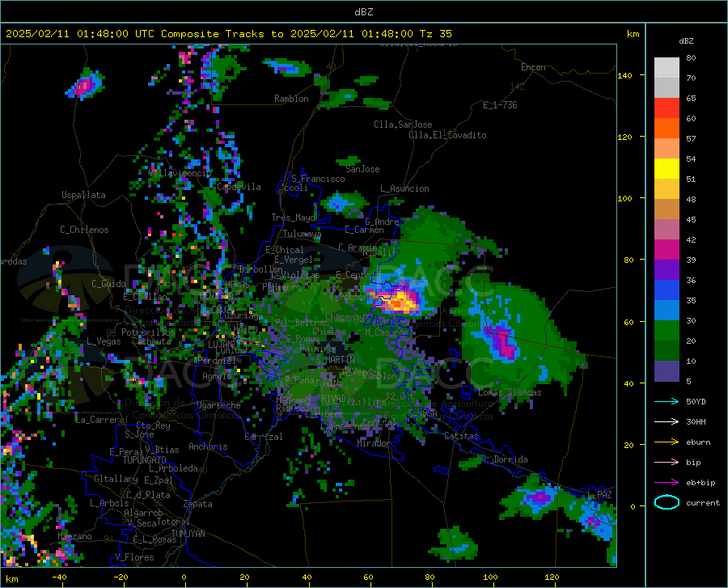Click the green 20 dBZ legend swatch
Viewport: 728px width, 588px height.
[x=667, y=331]
